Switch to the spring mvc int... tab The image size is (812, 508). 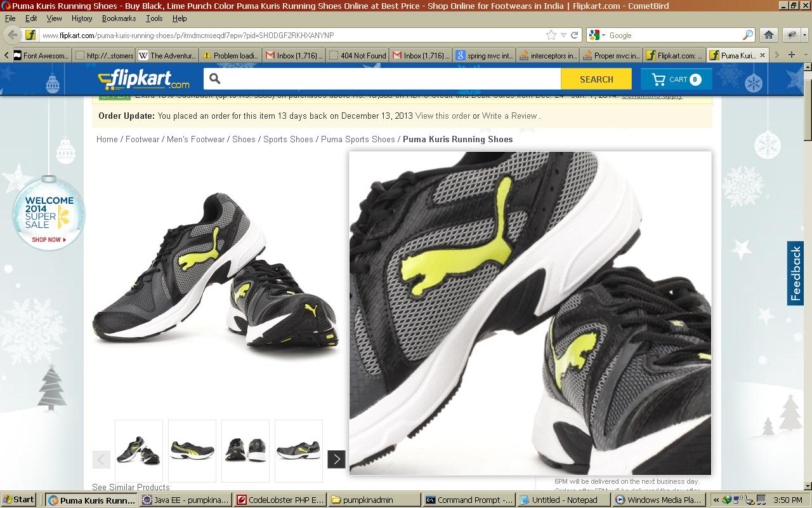[x=484, y=55]
